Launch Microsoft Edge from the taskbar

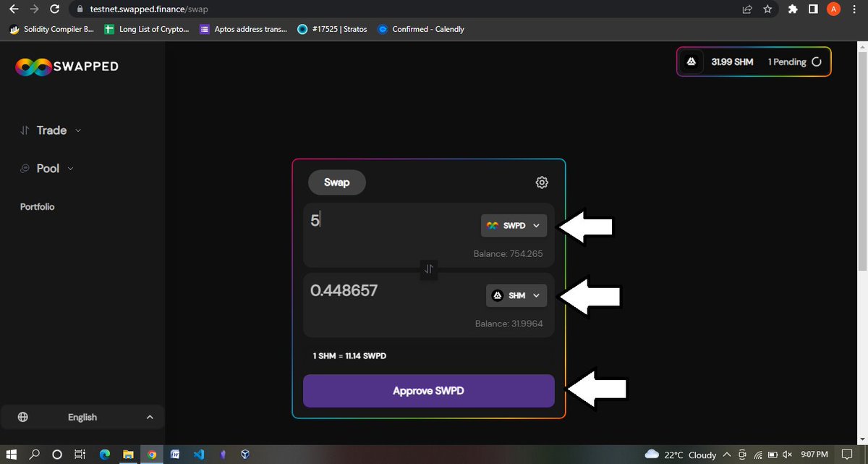pyautogui.click(x=104, y=455)
